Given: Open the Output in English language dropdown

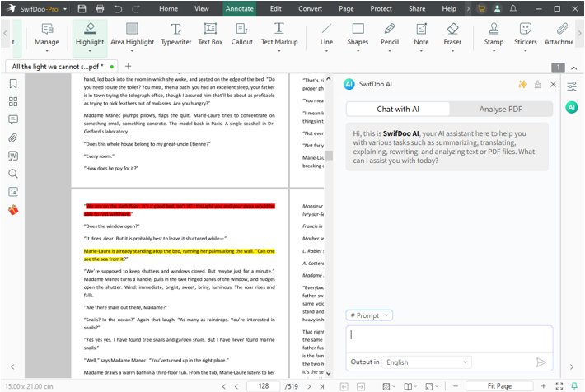Looking at the screenshot, I should (427, 362).
